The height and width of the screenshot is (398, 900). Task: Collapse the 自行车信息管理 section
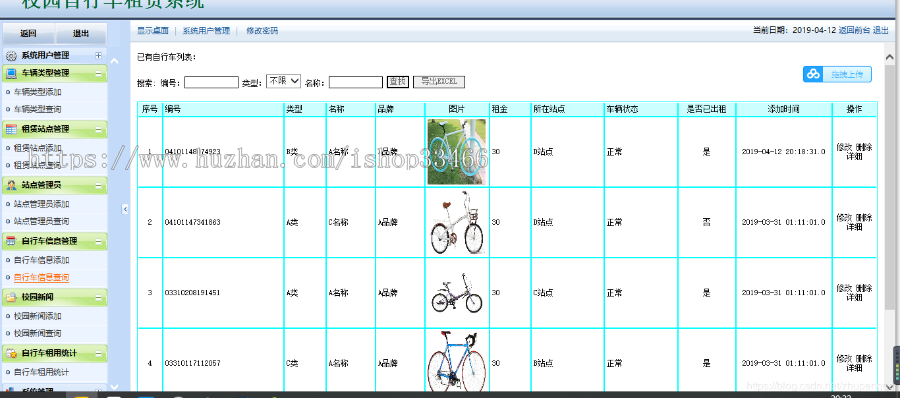click(98, 241)
